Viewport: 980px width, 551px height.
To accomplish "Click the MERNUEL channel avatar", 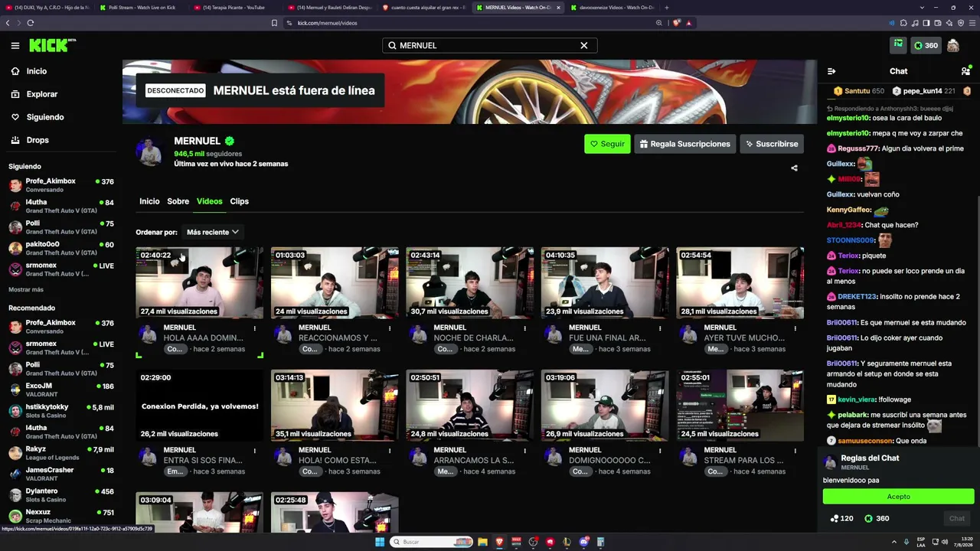I will [150, 152].
